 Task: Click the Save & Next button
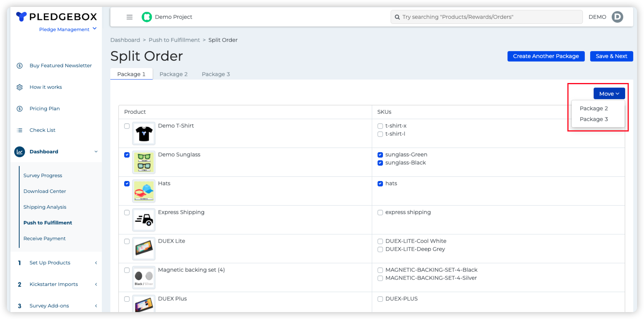click(611, 56)
